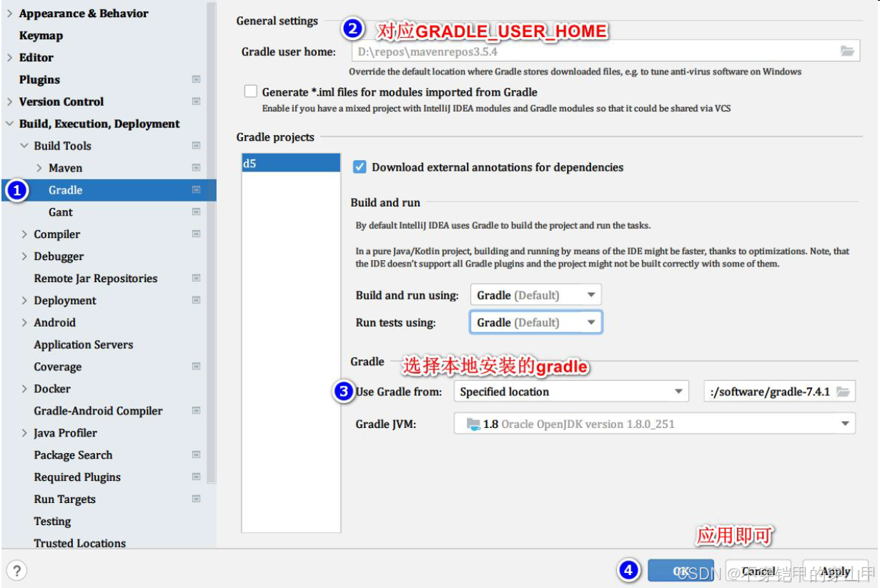Expand Appearance & Behavior section
This screenshot has height=588, width=880.
click(9, 14)
